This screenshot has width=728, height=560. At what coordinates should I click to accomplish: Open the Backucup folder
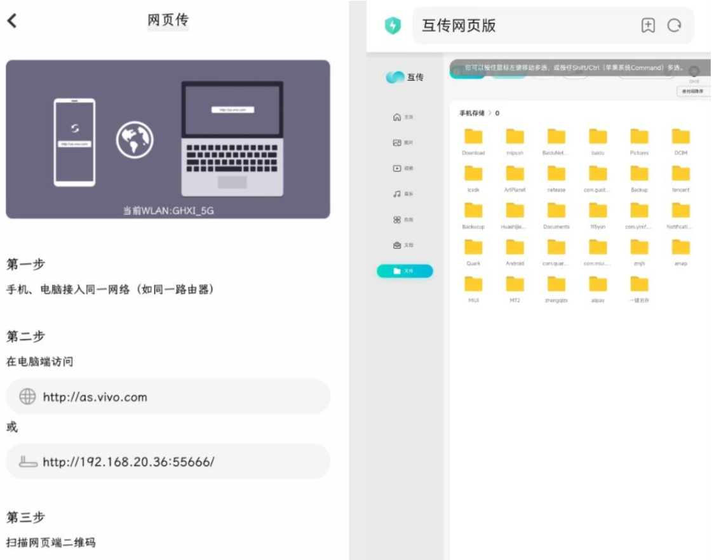click(x=473, y=216)
